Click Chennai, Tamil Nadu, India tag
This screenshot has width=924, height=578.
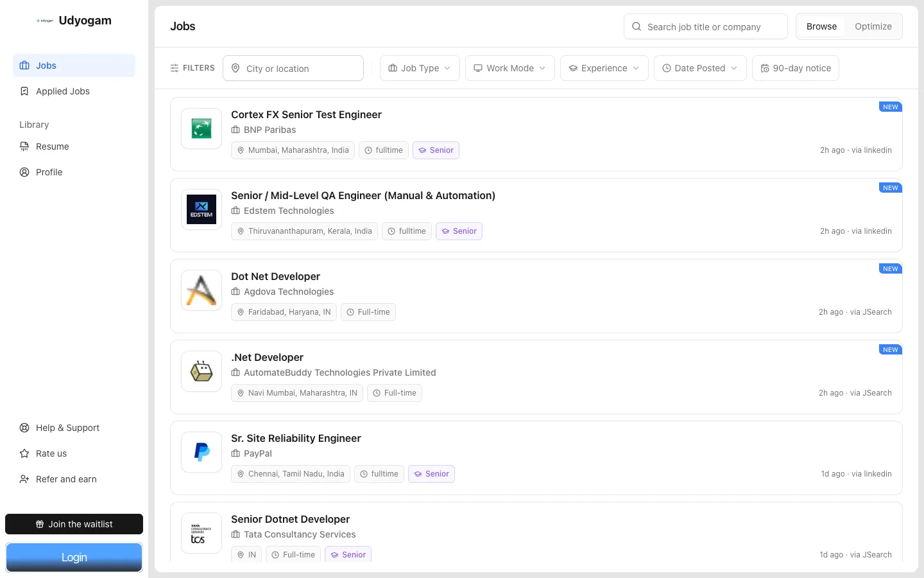coord(291,474)
